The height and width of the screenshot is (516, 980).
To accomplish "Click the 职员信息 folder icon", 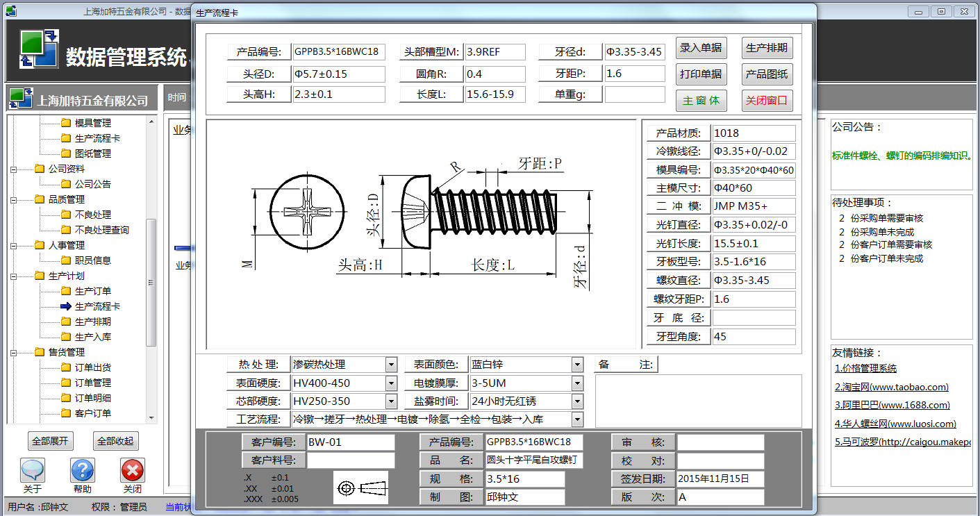I will coord(66,260).
